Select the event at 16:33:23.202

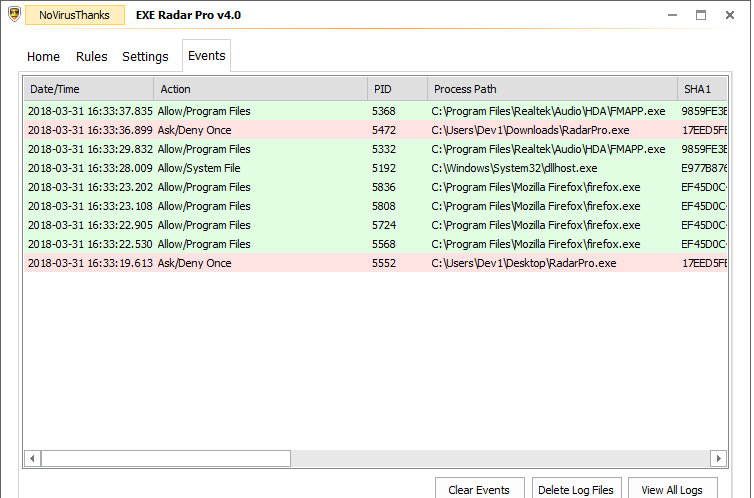coord(376,187)
